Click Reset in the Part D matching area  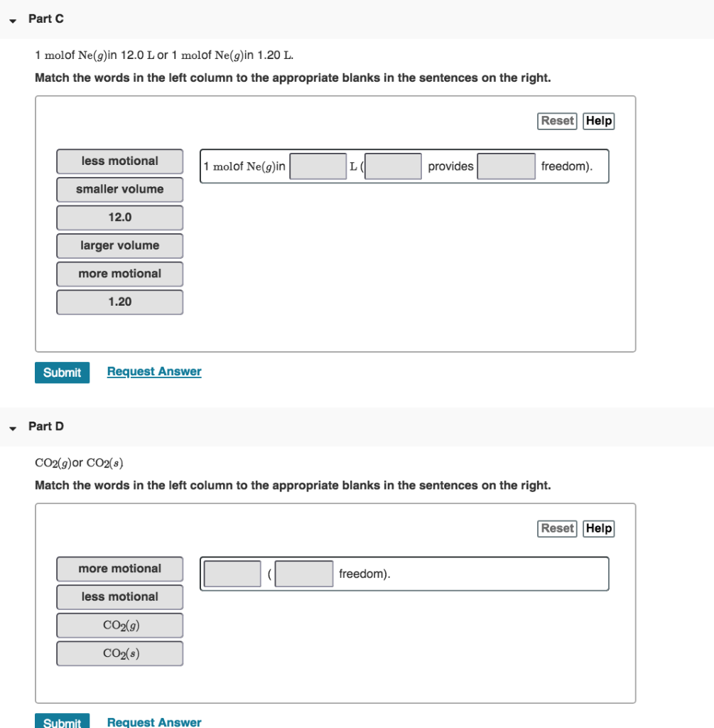coord(557,528)
